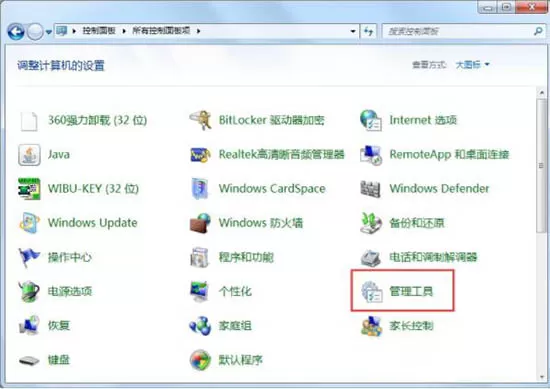Open the 程序和功能 icon
The height and width of the screenshot is (389, 550).
[x=200, y=257]
